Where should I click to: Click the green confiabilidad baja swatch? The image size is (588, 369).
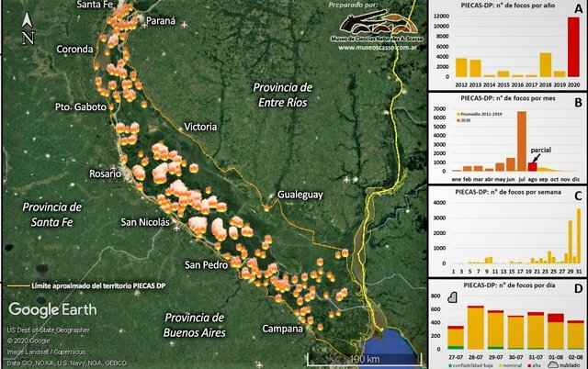click(450, 365)
